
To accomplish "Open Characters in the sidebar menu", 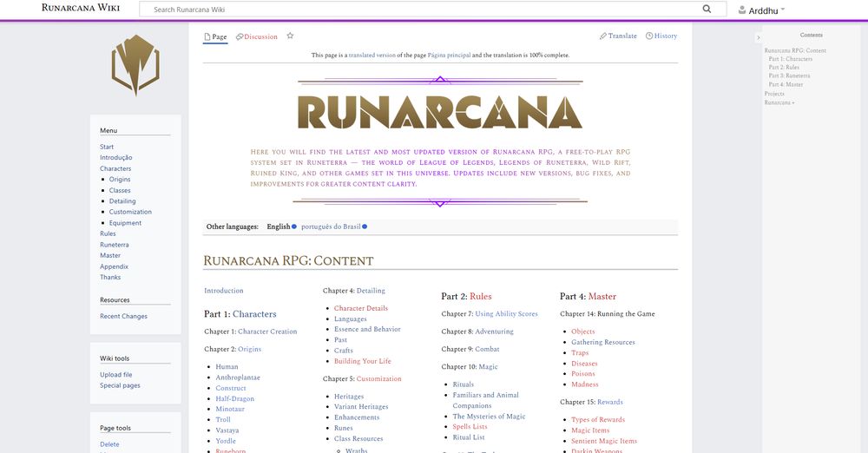I will pyautogui.click(x=115, y=168).
